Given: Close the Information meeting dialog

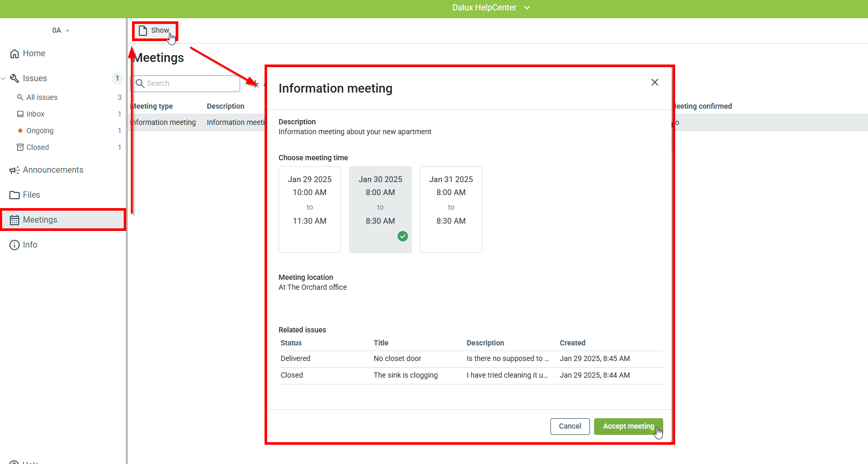Looking at the screenshot, I should (x=654, y=82).
